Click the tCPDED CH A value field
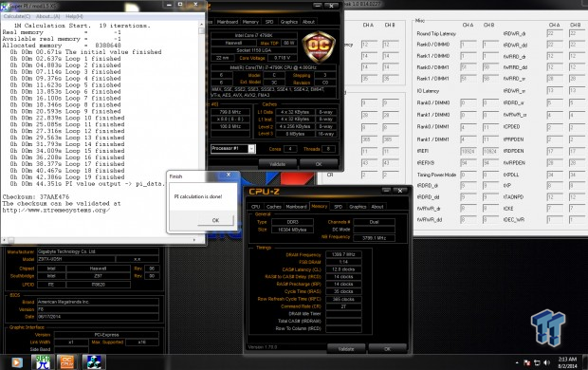The height and width of the screenshot is (370, 588). 555,127
